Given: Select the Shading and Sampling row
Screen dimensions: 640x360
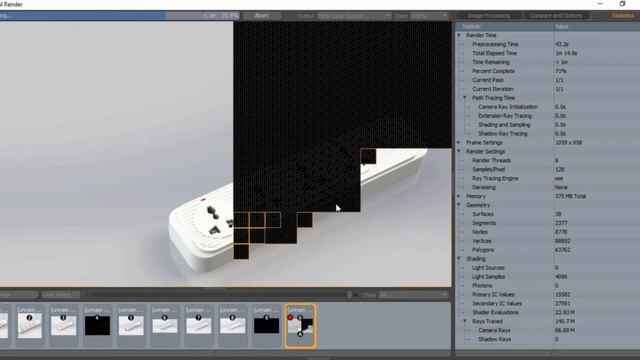Looking at the screenshot, I should [x=548, y=125].
